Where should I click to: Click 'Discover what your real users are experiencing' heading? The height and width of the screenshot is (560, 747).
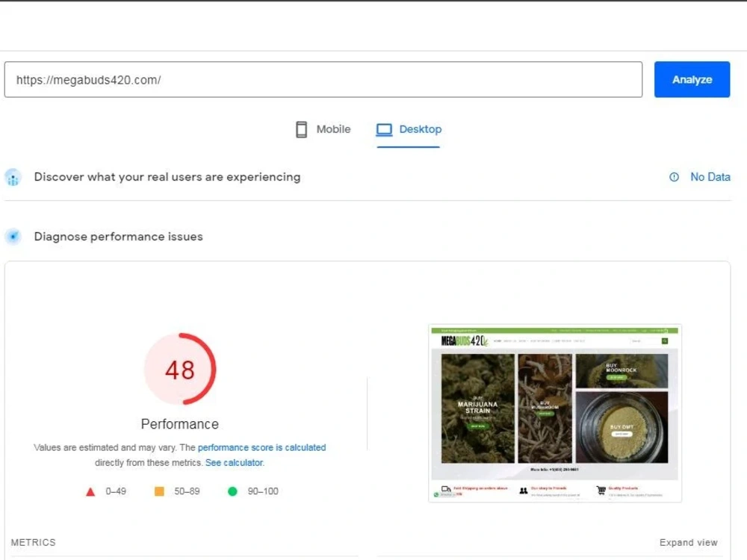[x=167, y=177]
